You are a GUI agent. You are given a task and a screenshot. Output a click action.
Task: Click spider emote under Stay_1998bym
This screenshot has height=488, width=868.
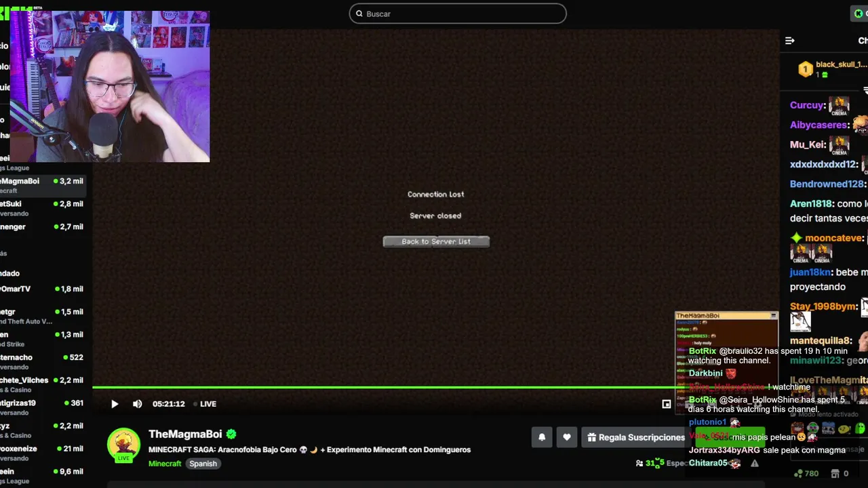tap(800, 321)
